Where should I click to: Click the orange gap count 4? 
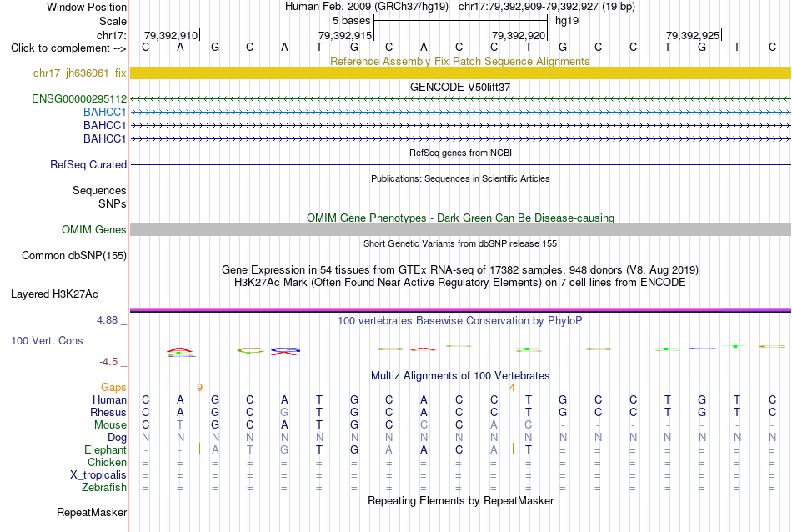(512, 388)
